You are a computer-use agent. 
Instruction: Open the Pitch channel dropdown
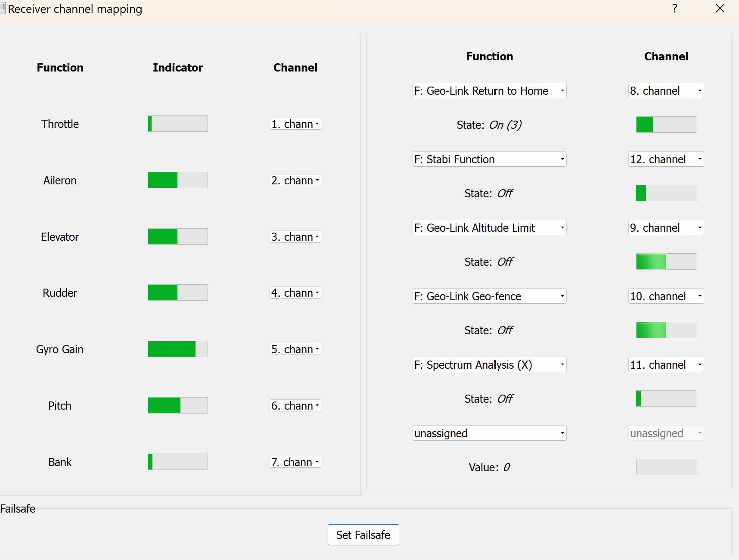click(x=295, y=406)
